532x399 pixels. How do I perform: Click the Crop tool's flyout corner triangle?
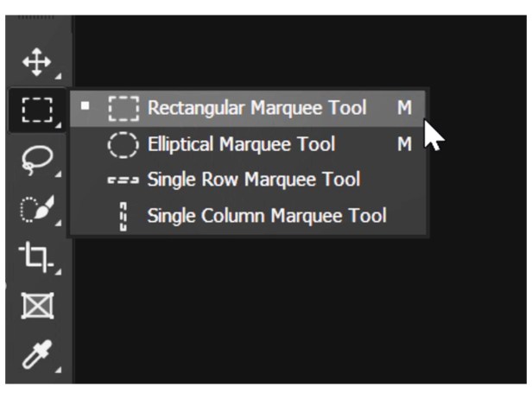tap(57, 271)
